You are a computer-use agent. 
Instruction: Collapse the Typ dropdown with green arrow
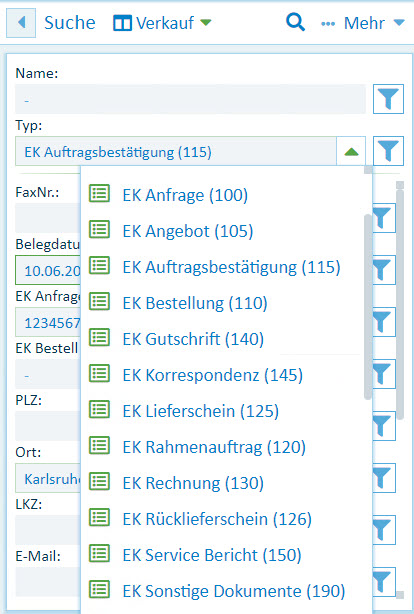[x=351, y=152]
